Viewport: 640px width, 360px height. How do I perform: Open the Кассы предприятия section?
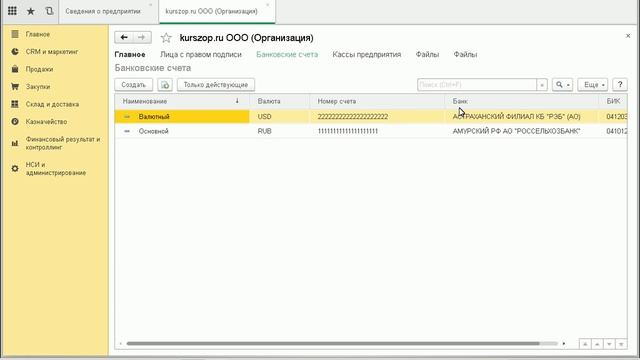(367, 54)
